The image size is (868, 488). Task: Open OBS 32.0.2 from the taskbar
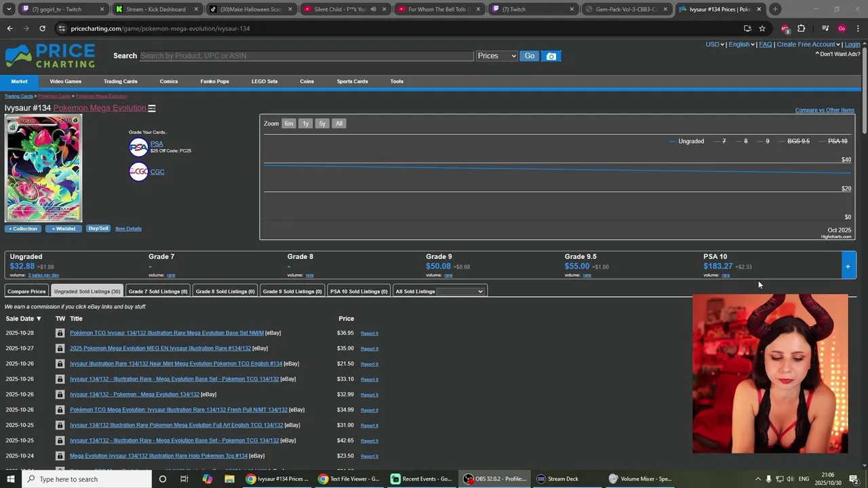tap(495, 479)
